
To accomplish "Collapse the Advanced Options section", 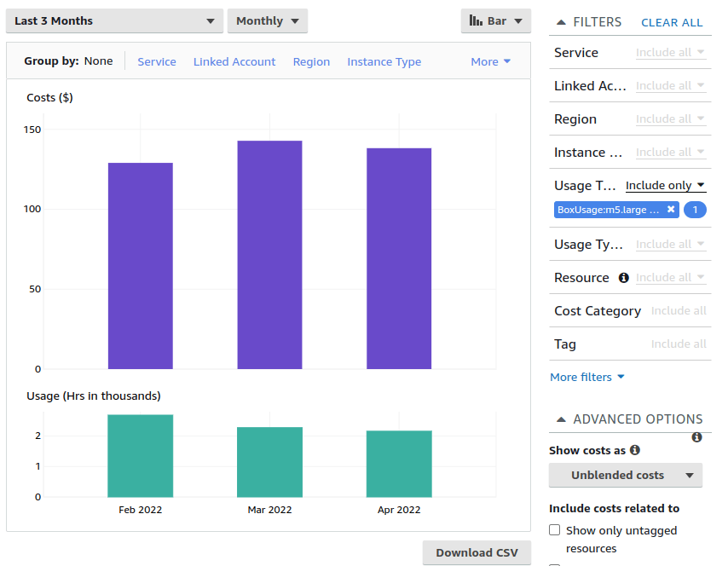I will tap(561, 419).
